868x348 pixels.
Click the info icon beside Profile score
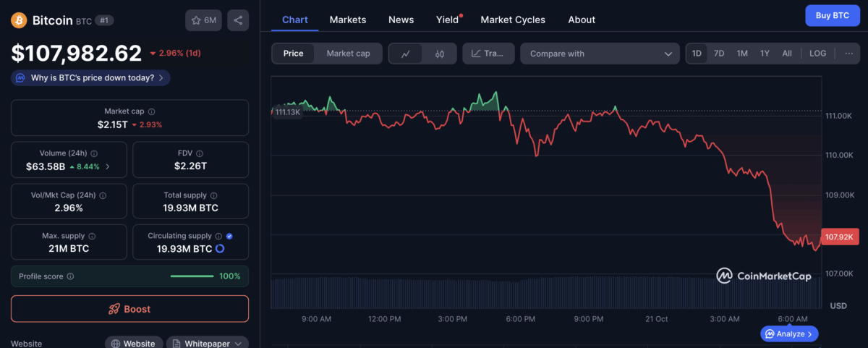click(70, 276)
